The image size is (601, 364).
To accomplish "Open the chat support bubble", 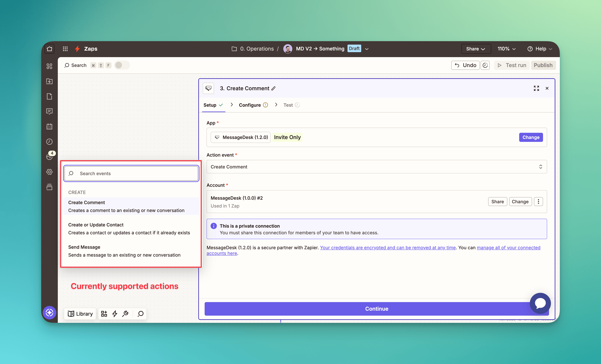I will (x=540, y=303).
